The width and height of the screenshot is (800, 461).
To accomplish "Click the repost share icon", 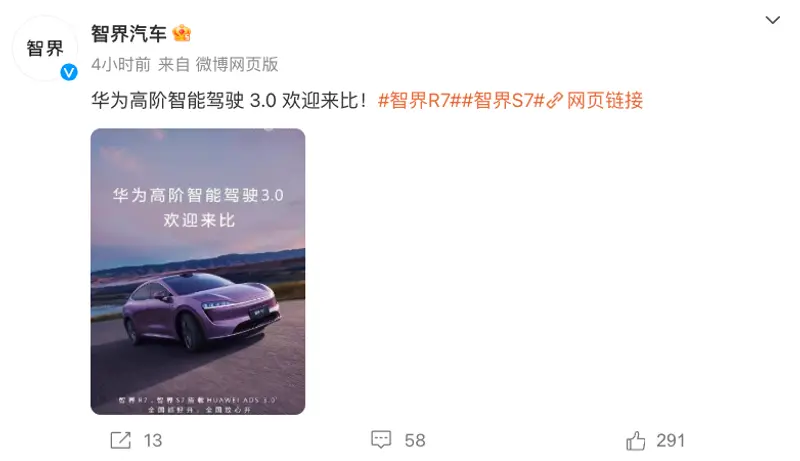I will pyautogui.click(x=121, y=440).
